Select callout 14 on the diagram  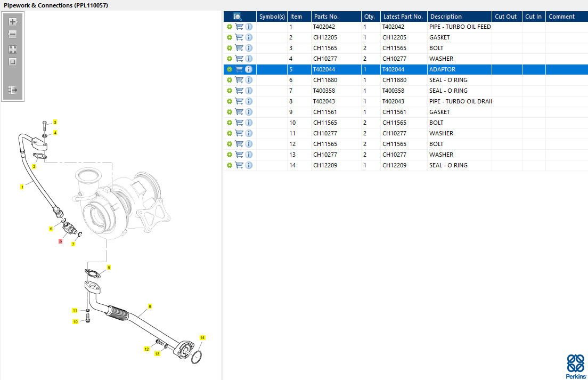(202, 337)
